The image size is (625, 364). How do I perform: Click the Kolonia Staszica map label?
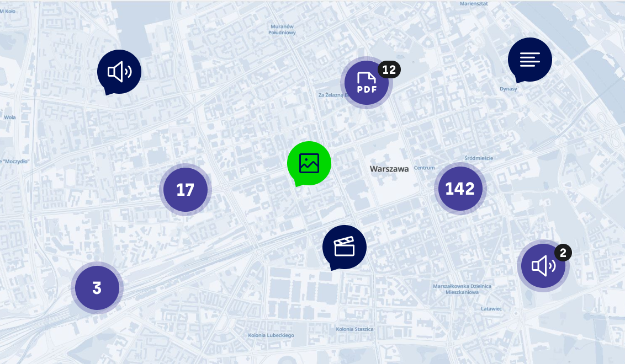354,329
